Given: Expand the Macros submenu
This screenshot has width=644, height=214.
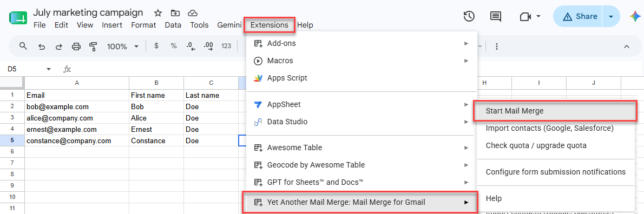Looking at the screenshot, I should 362,61.
